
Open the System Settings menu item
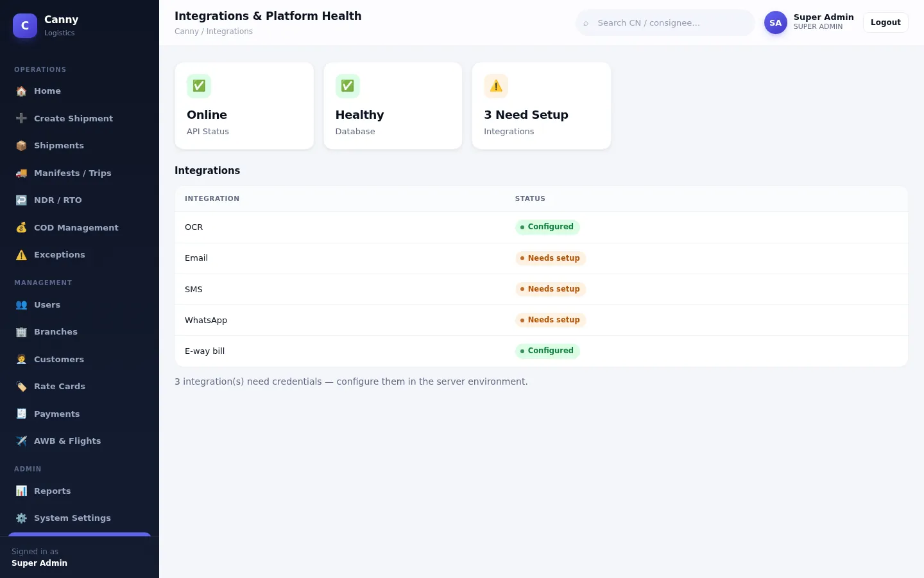point(80,518)
